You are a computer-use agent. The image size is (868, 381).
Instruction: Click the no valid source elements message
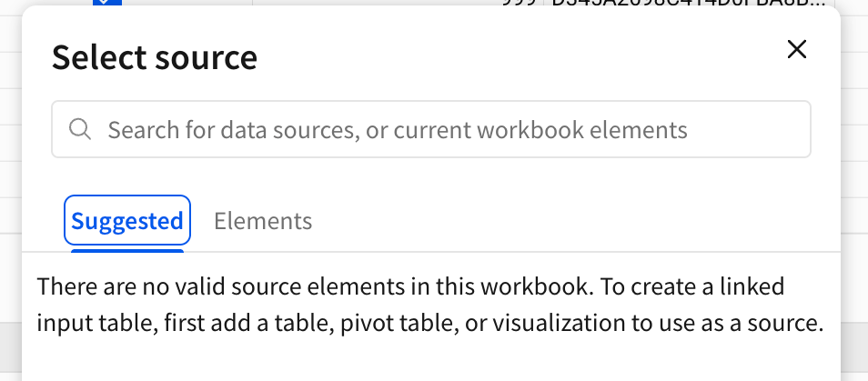click(430, 305)
